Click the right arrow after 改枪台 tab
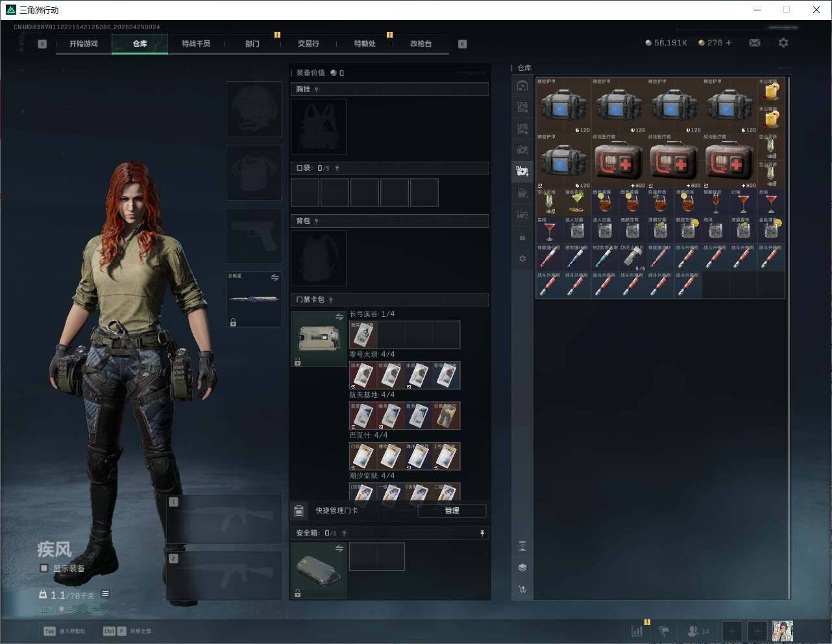 point(463,44)
